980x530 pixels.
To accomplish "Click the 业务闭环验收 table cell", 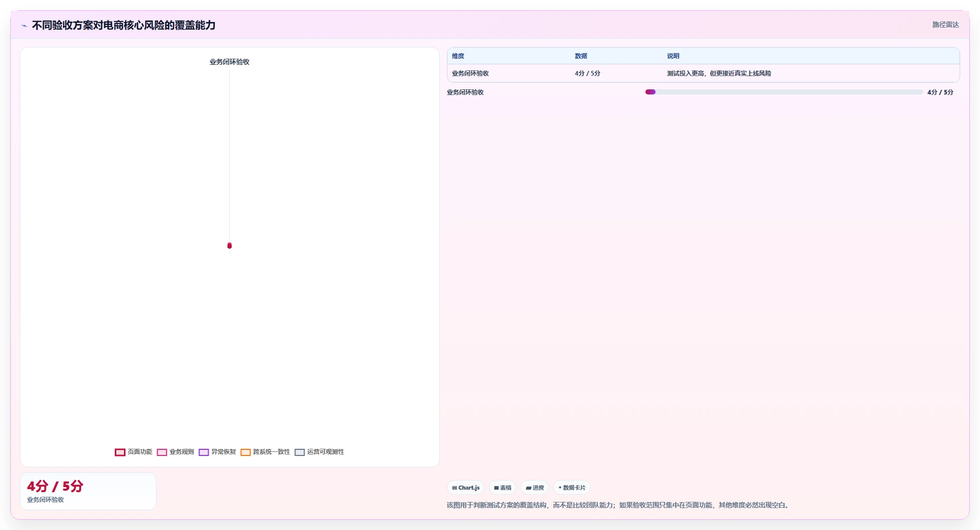I will 470,74.
